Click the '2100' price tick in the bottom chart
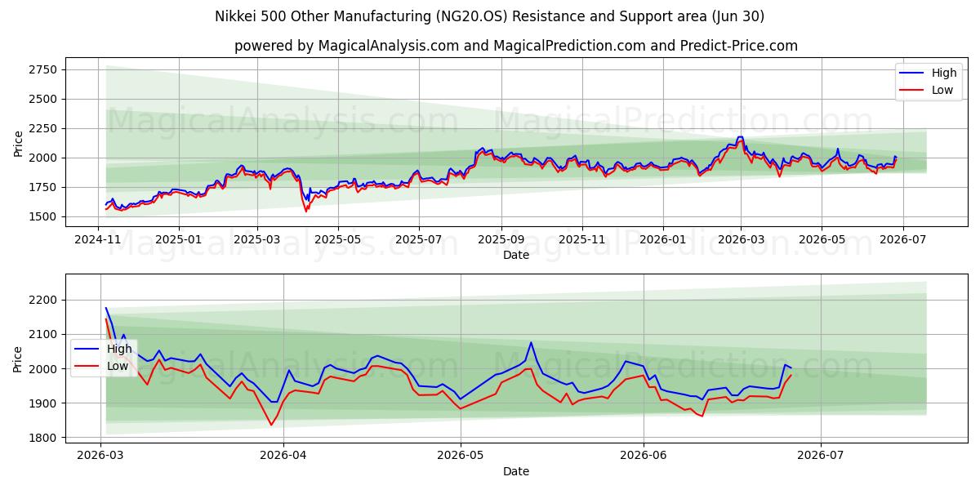The height and width of the screenshot is (490, 980). tap(44, 335)
